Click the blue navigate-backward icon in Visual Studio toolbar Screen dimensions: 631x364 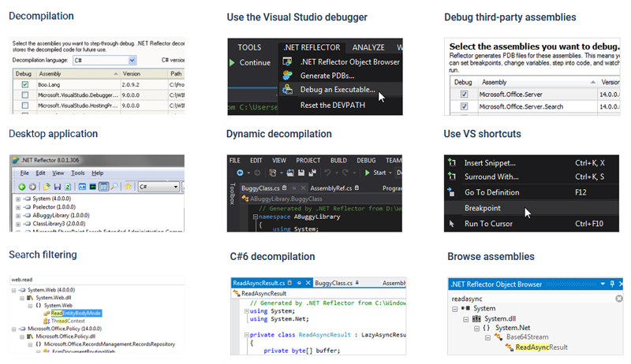[240, 173]
